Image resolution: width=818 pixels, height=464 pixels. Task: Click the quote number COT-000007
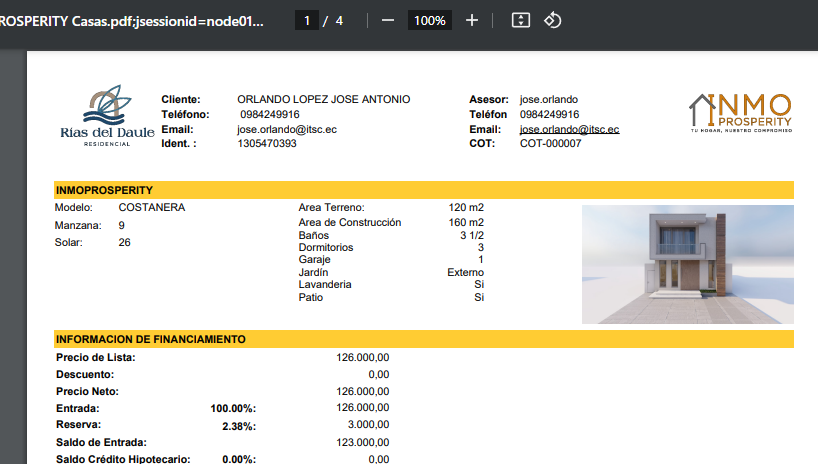coord(550,143)
